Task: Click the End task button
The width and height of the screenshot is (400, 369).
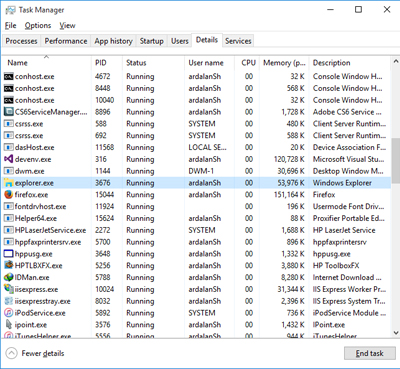Action: pos(370,353)
